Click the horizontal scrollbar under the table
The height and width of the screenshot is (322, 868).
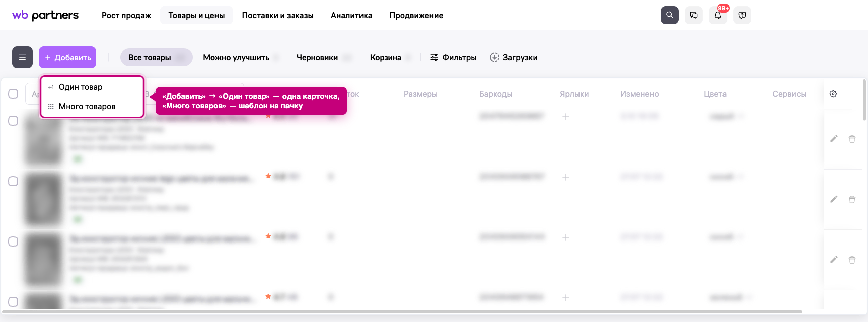coord(401,312)
